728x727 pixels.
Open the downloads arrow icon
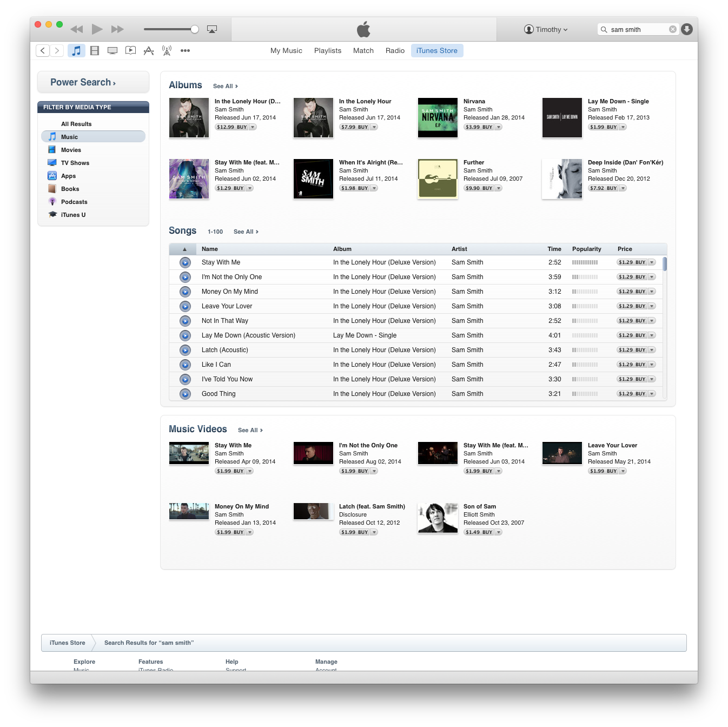[687, 29]
